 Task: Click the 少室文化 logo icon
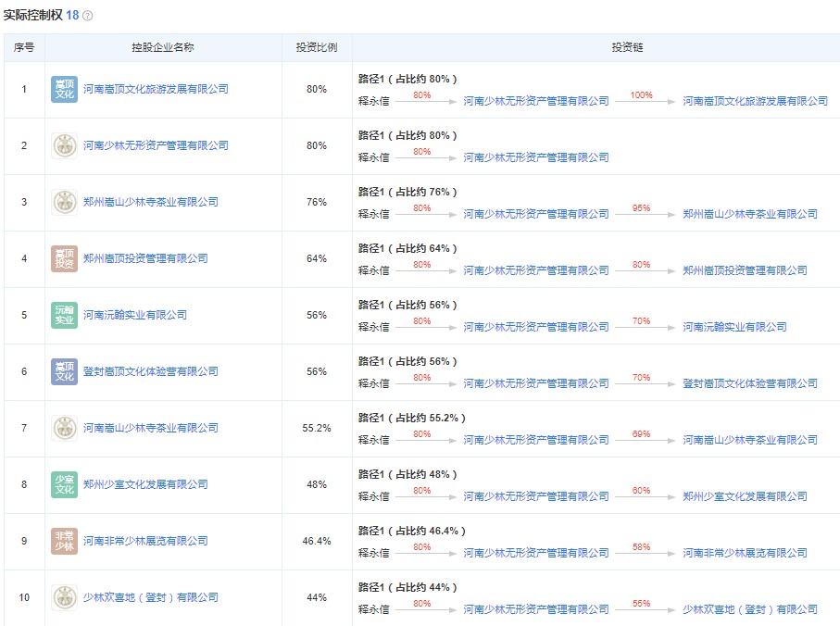point(64,484)
